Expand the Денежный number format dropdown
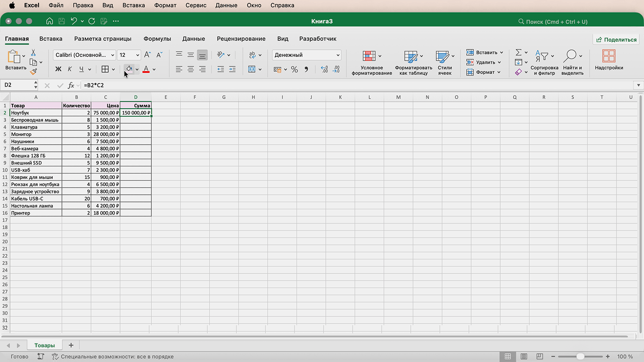Viewport: 644px width, 362px height. point(338,55)
